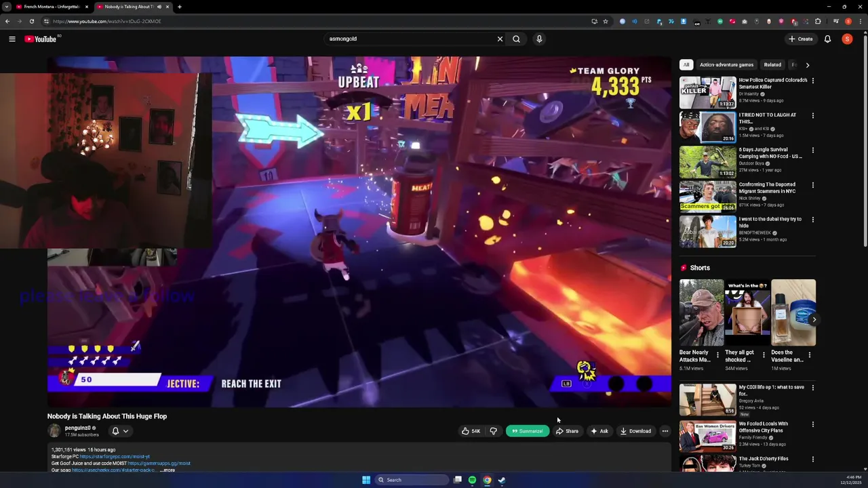868x488 pixels.
Task: Open Chrome extensions puzzle menu
Action: click(x=818, y=21)
